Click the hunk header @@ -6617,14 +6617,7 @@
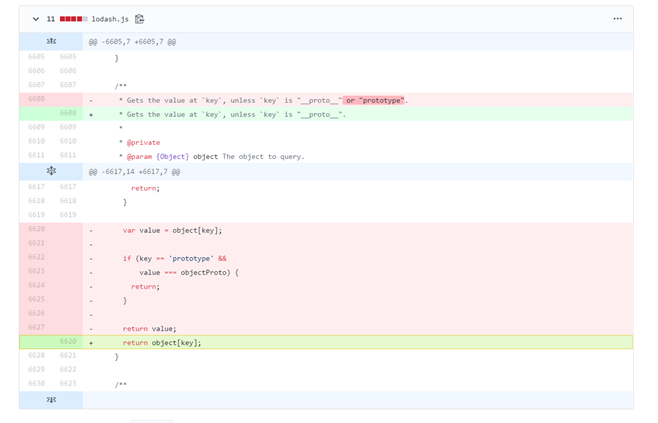 (x=134, y=171)
